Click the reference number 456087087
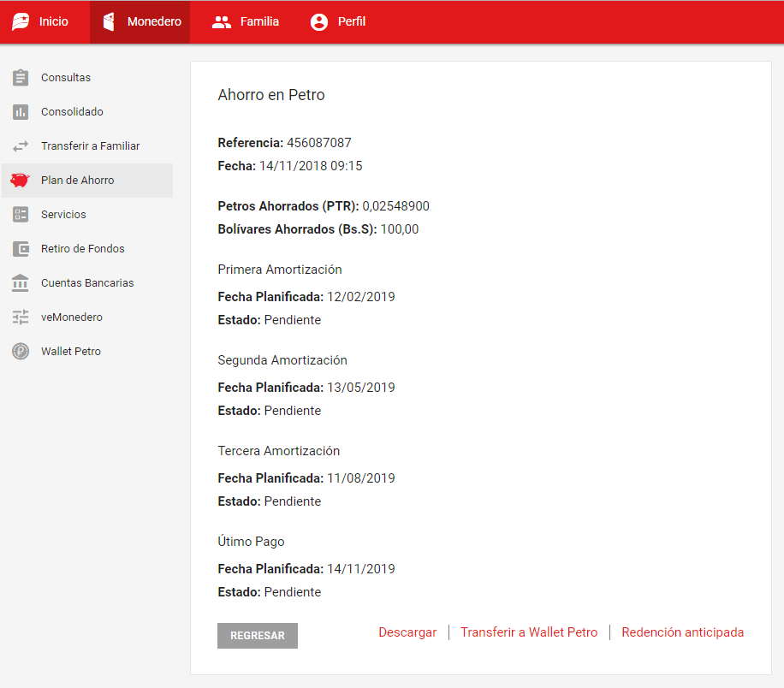 [x=318, y=143]
